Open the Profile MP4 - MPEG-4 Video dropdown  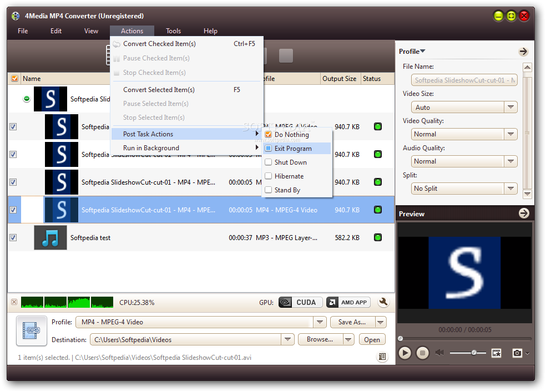[320, 322]
